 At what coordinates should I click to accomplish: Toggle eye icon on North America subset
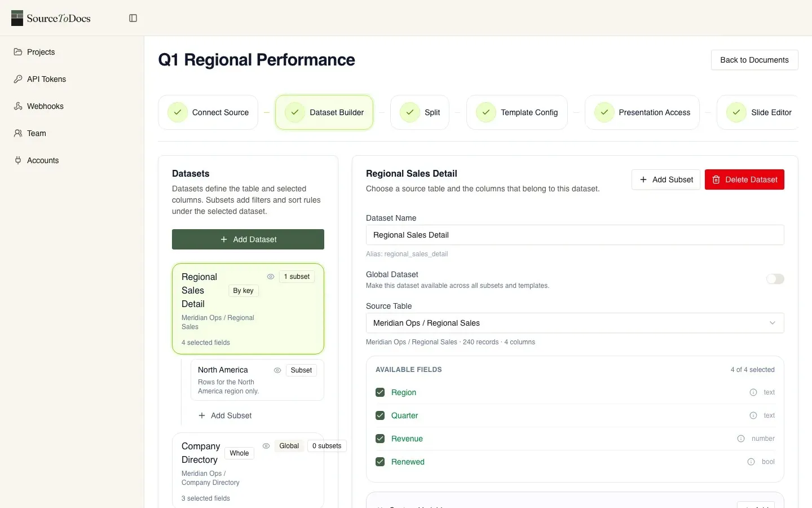pos(277,370)
